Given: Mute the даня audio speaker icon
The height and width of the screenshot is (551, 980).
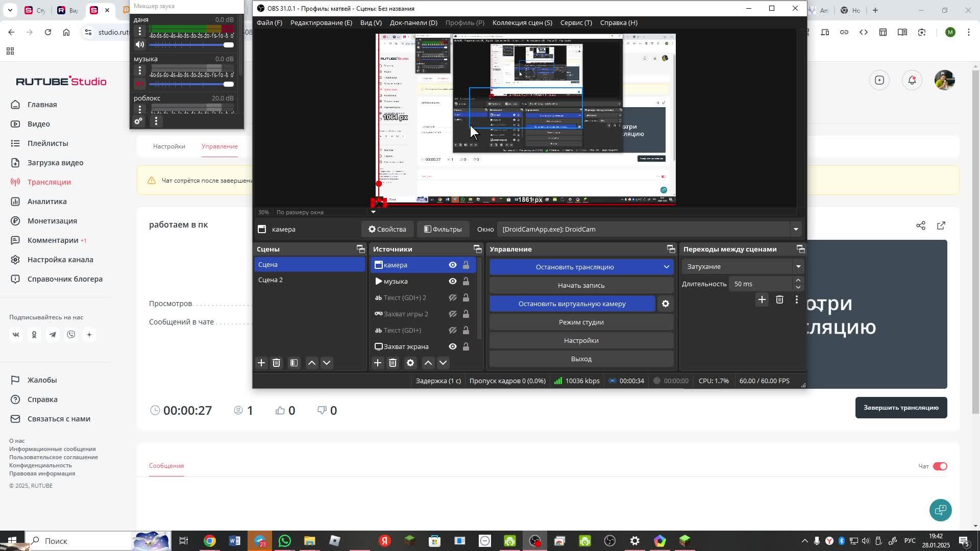Looking at the screenshot, I should (x=140, y=44).
